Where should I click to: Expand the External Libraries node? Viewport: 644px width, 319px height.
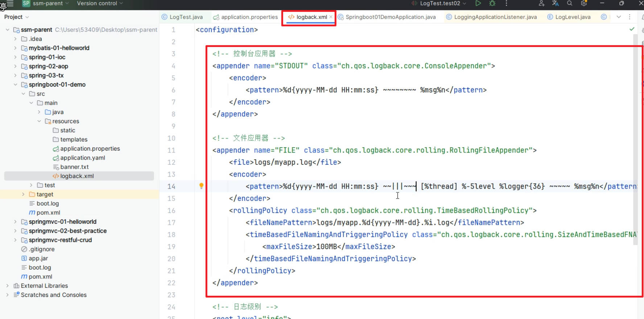tap(7, 286)
